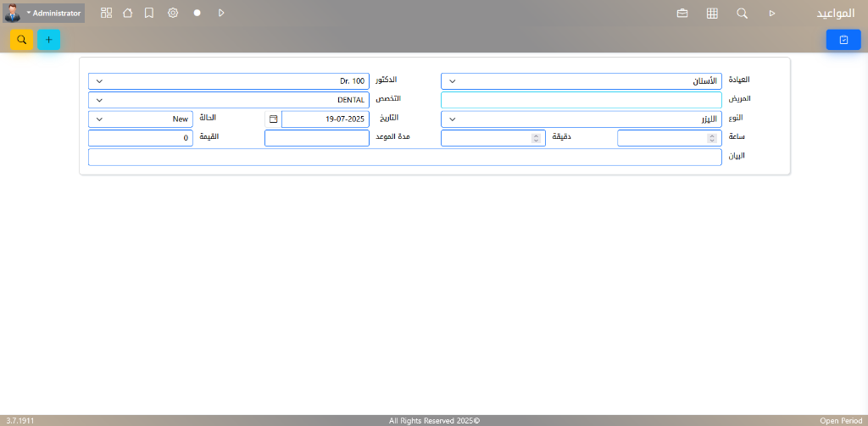Click the patient (المريض) input field
This screenshot has height=426, width=868.
pos(581,100)
